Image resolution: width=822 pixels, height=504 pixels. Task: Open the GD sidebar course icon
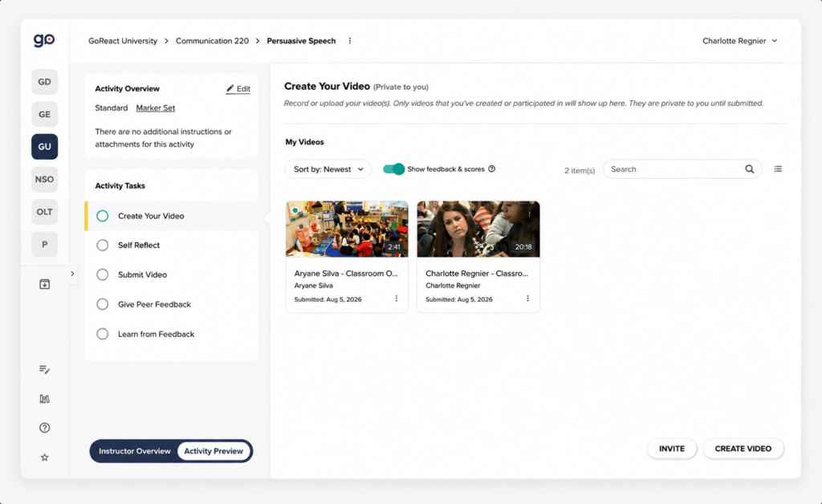[x=45, y=82]
